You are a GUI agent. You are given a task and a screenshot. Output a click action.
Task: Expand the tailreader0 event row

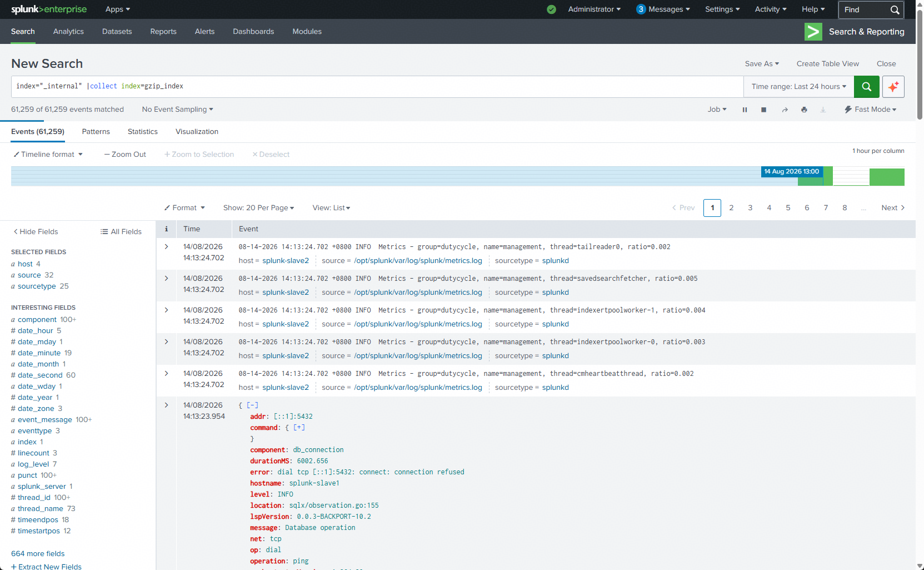[166, 246]
